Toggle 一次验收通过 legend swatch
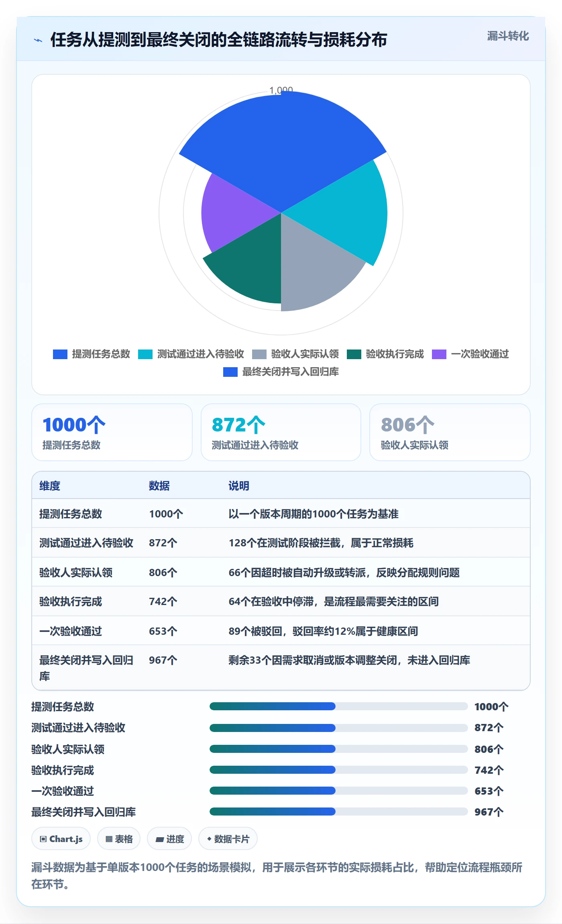 tap(439, 354)
